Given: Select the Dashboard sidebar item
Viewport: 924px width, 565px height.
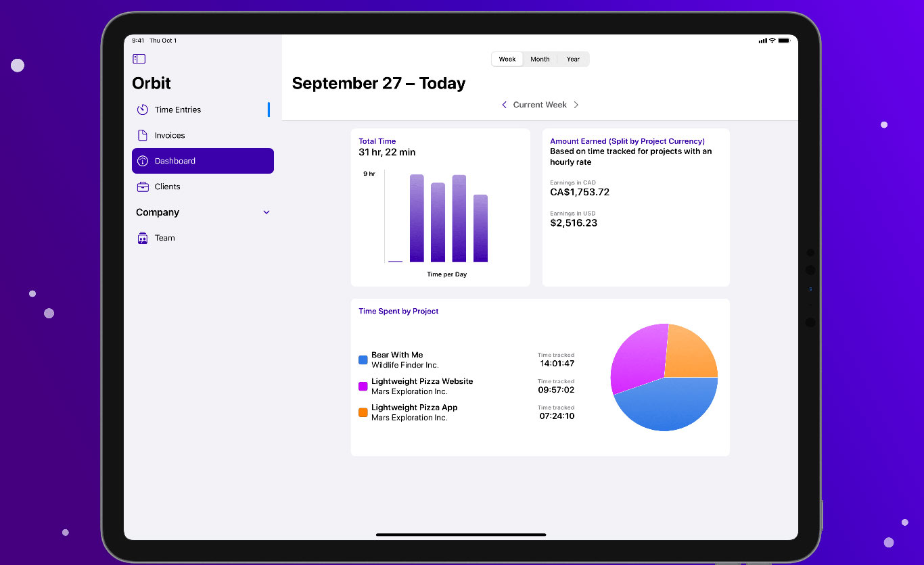Looking at the screenshot, I should coord(203,161).
